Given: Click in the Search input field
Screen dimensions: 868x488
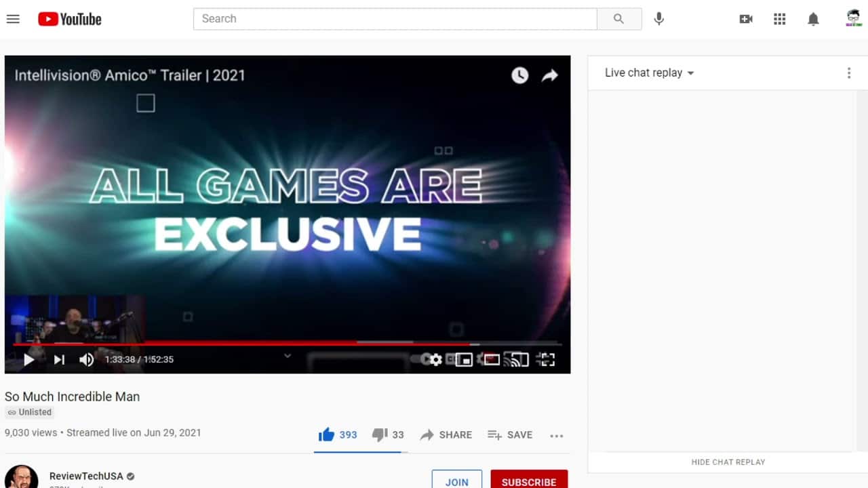Looking at the screenshot, I should click(x=395, y=19).
